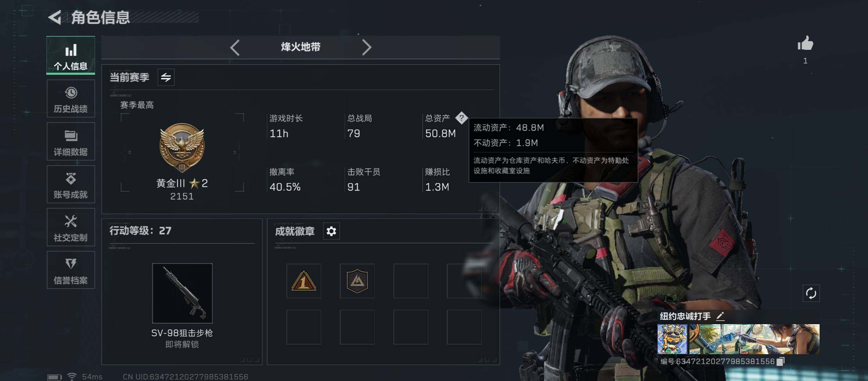Select the red triangle number 1 badge
Image resolution: width=868 pixels, height=381 pixels.
(x=303, y=281)
